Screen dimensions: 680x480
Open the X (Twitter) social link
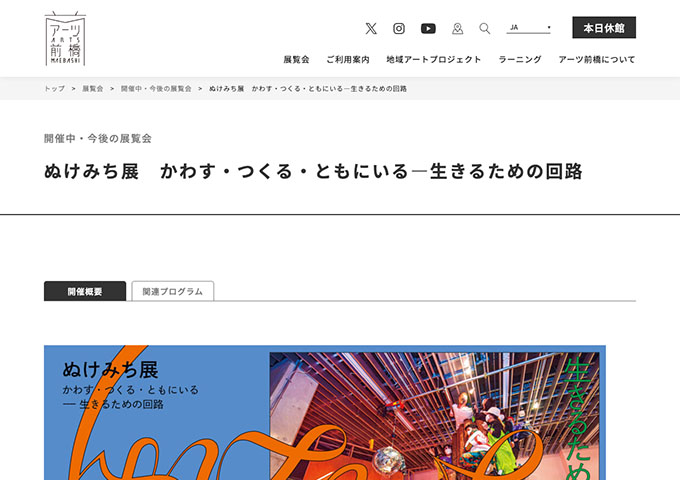[371, 29]
